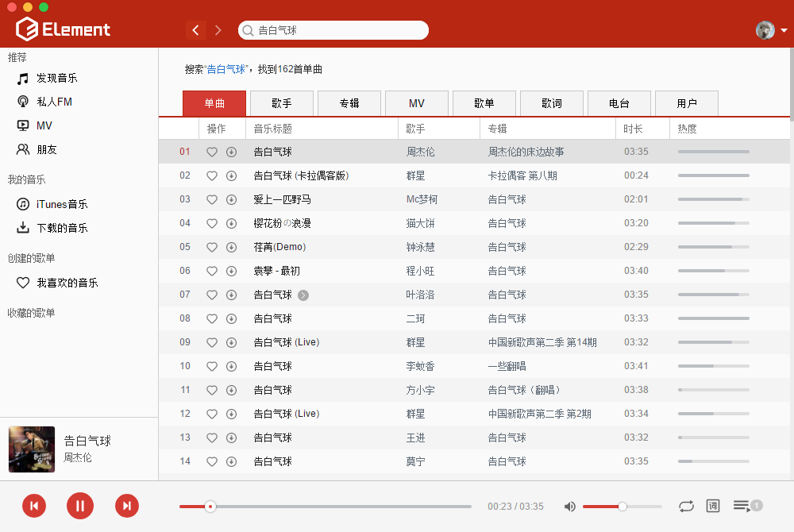Download the song in row 03

coord(231,200)
